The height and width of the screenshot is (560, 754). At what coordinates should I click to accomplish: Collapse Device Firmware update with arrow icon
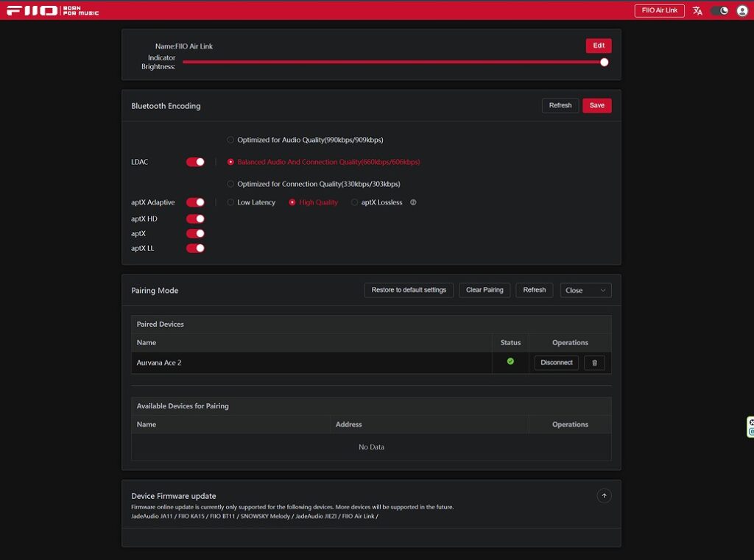click(x=604, y=496)
